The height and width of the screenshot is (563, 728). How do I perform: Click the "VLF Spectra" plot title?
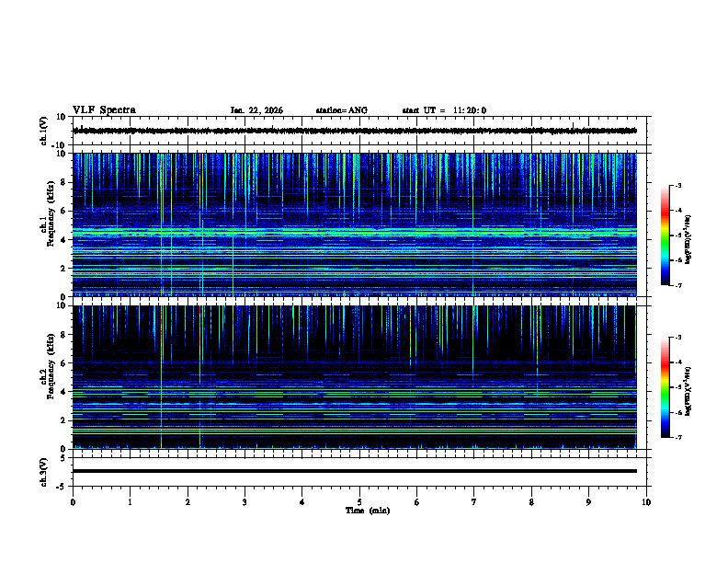point(104,110)
